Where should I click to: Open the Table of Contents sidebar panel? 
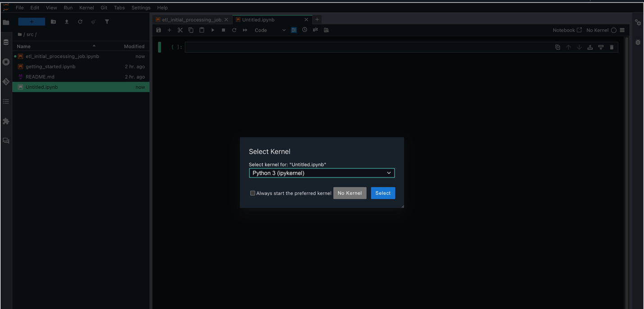pyautogui.click(x=6, y=101)
